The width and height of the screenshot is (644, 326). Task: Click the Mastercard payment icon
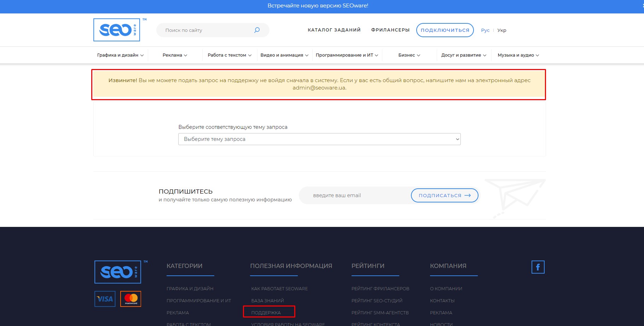[x=131, y=299]
